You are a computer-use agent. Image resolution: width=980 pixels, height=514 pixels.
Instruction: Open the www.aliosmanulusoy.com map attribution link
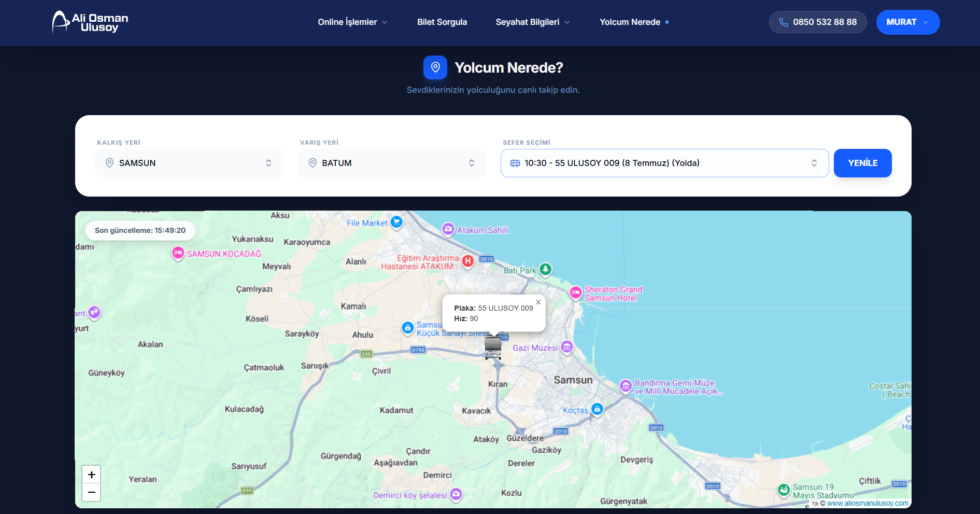[x=868, y=503]
